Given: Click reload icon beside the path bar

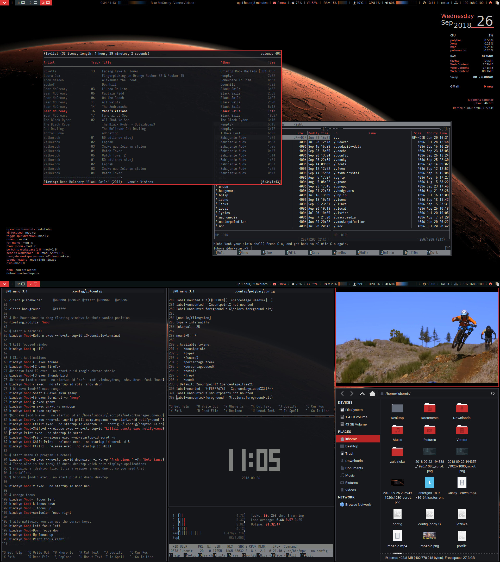Looking at the screenshot, I should click(x=492, y=394).
